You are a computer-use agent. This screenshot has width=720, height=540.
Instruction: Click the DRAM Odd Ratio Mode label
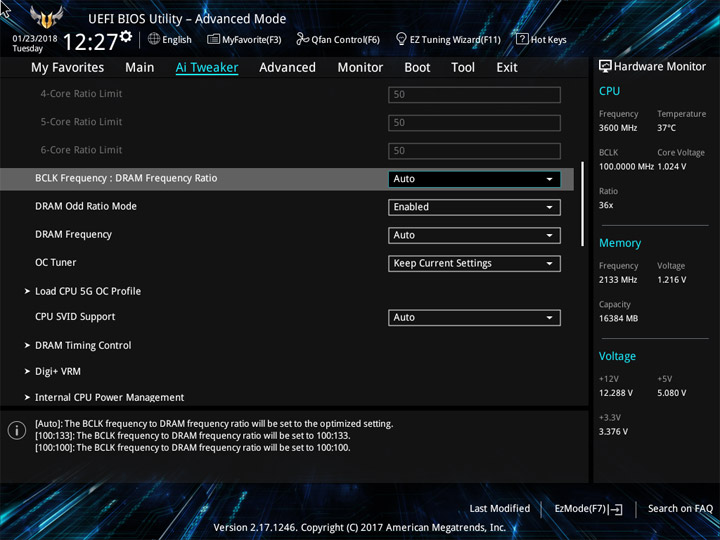point(86,206)
